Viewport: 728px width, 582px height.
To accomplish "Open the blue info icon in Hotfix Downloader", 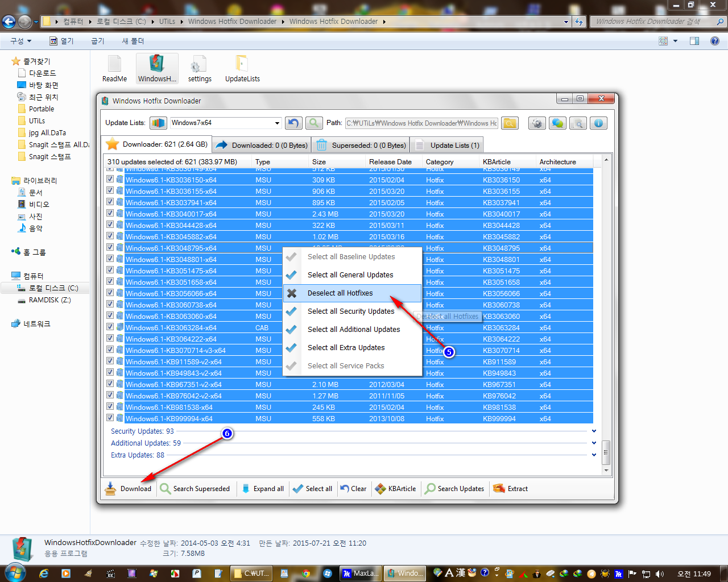I will [x=598, y=123].
